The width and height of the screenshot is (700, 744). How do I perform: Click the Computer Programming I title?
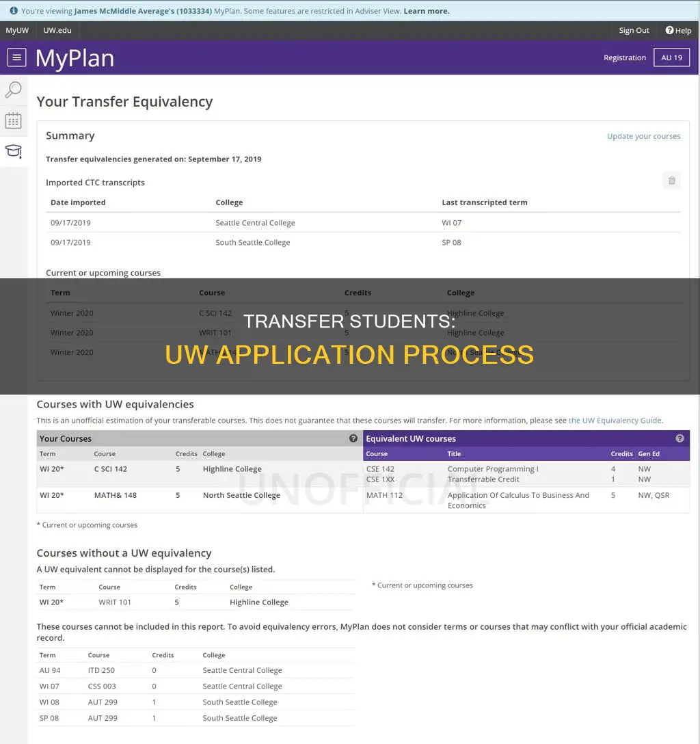pyautogui.click(x=493, y=469)
